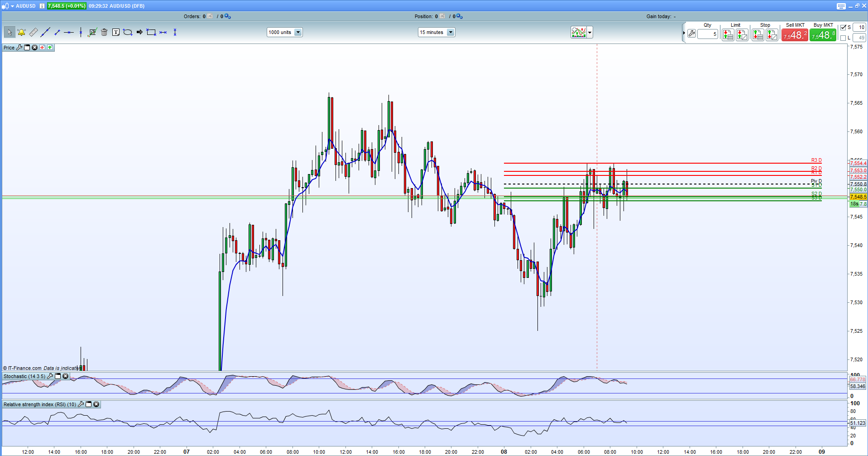Click the chart template icon button

579,33
